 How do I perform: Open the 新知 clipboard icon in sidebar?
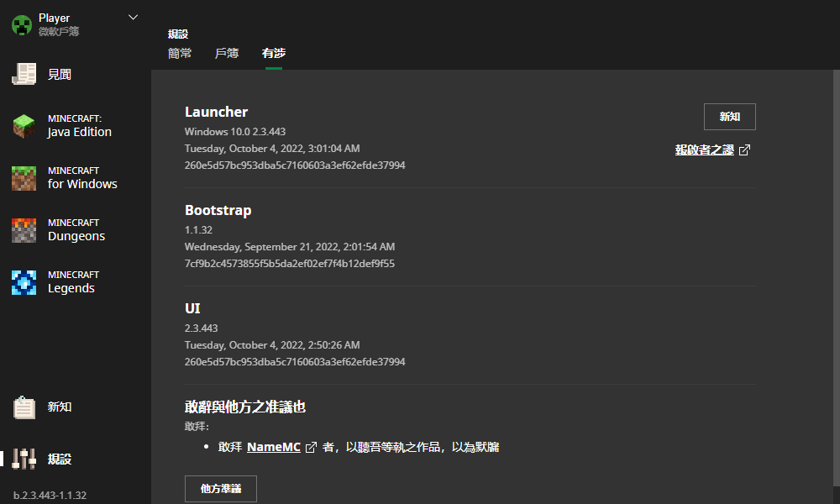(x=24, y=407)
